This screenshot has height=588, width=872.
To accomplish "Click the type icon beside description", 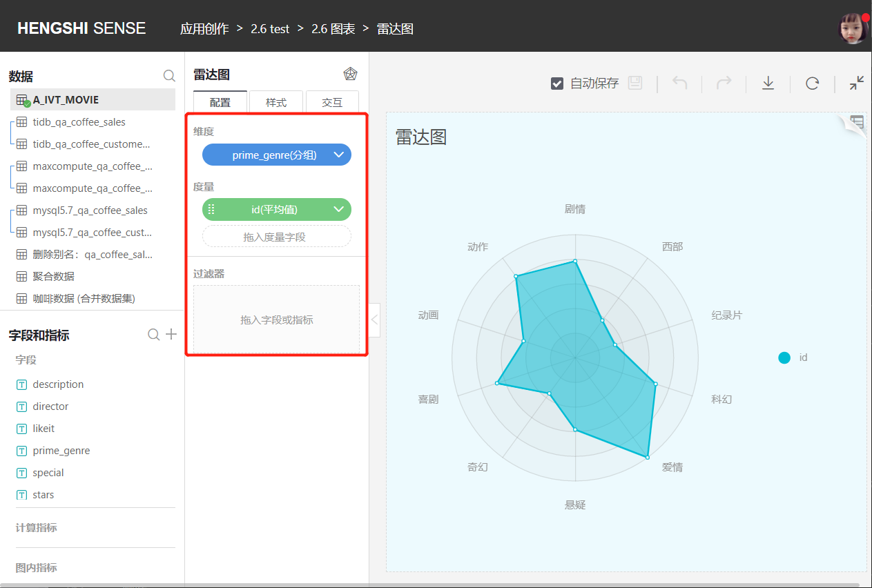I will point(21,384).
